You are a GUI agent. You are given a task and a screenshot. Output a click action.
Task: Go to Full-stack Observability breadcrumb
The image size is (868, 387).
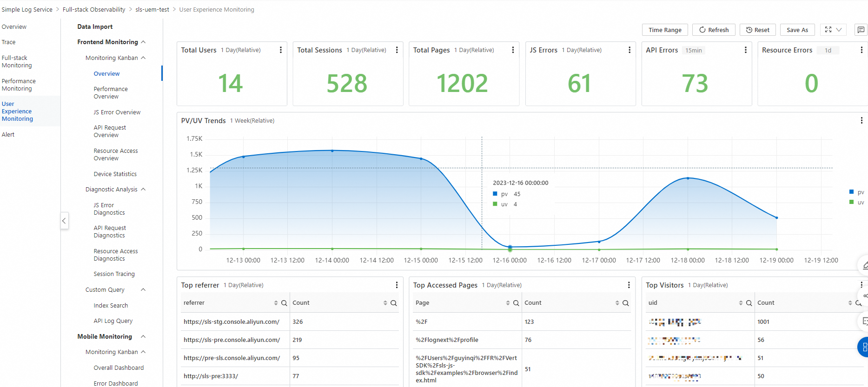94,9
